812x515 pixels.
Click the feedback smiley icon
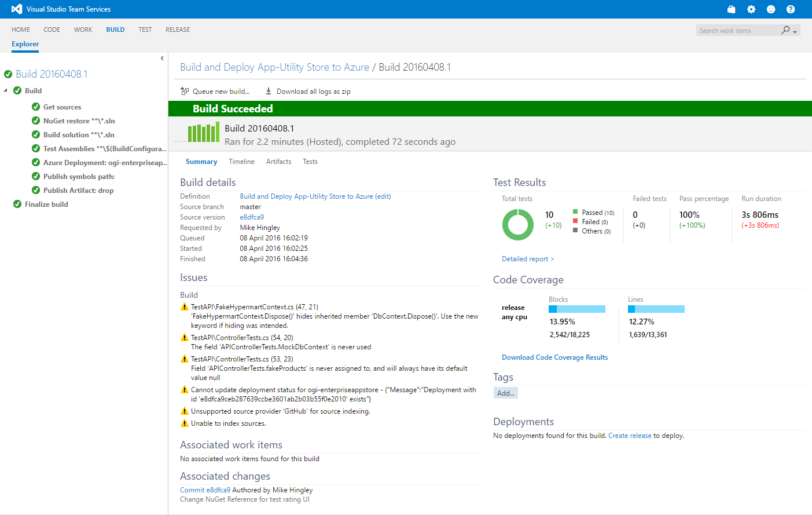tap(771, 9)
